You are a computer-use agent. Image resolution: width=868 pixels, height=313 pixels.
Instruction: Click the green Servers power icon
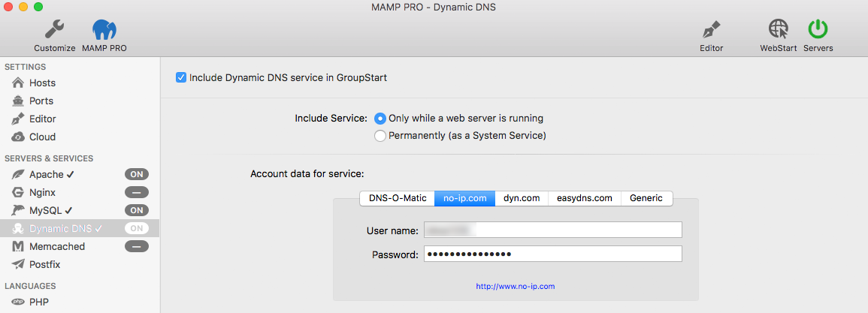pyautogui.click(x=818, y=29)
